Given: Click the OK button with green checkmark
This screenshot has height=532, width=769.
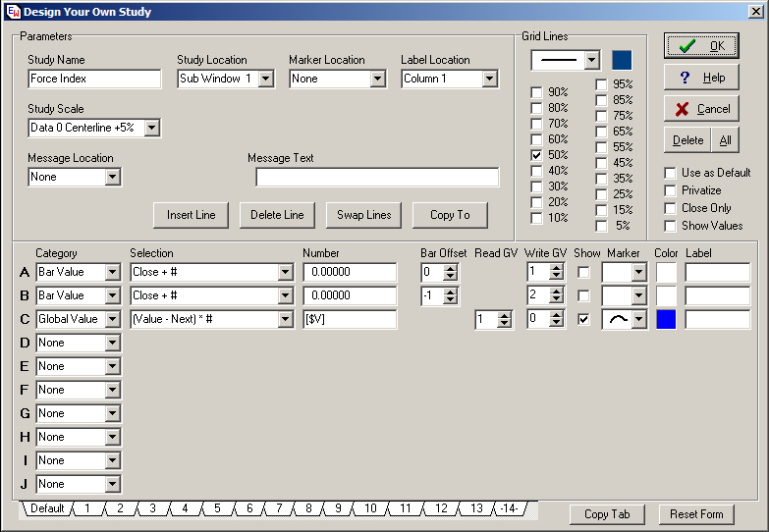Looking at the screenshot, I should pos(700,46).
